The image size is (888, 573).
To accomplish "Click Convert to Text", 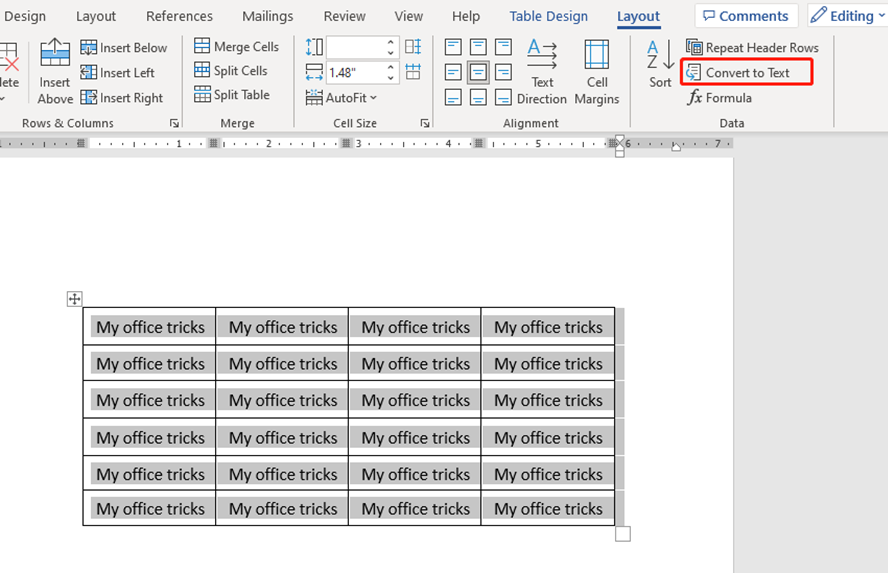I will [748, 72].
